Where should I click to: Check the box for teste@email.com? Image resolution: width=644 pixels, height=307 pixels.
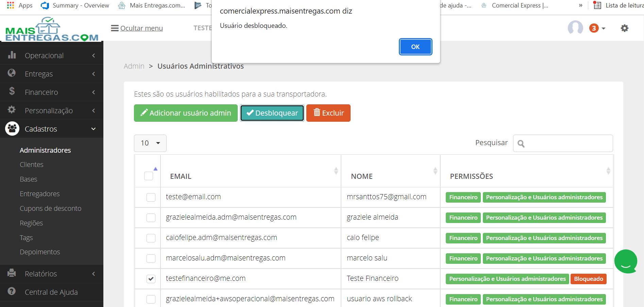pos(151,197)
